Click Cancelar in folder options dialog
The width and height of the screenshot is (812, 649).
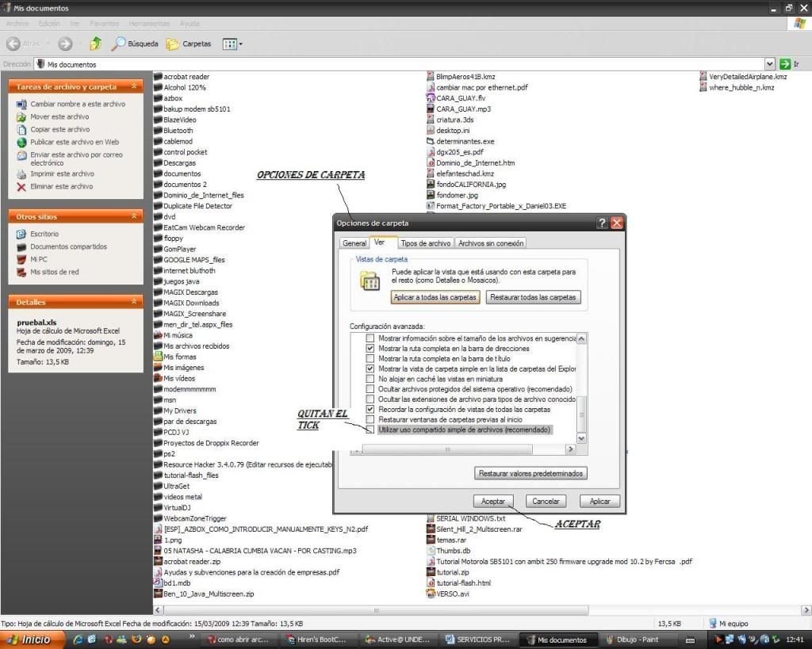[x=546, y=502]
